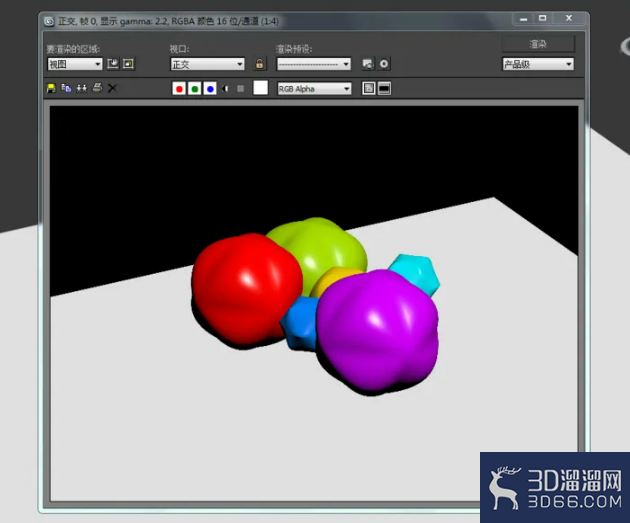Open the RGB Alpha channel dropdown

pyautogui.click(x=314, y=89)
